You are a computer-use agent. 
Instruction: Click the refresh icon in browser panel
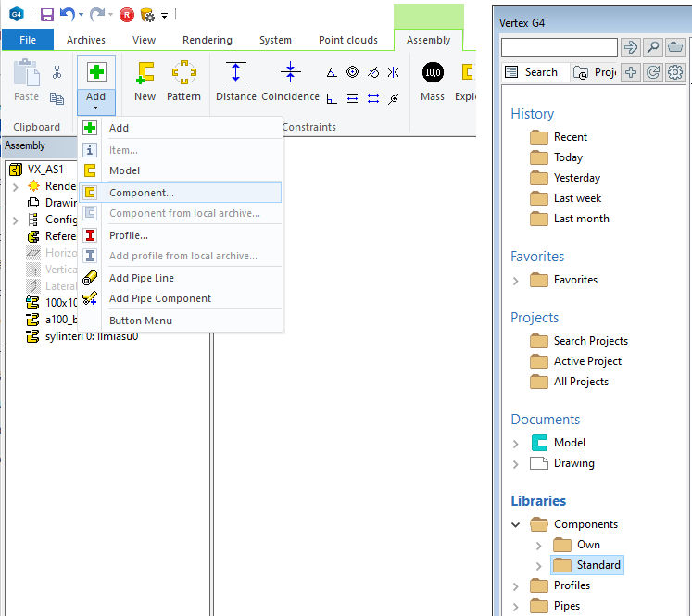click(653, 72)
